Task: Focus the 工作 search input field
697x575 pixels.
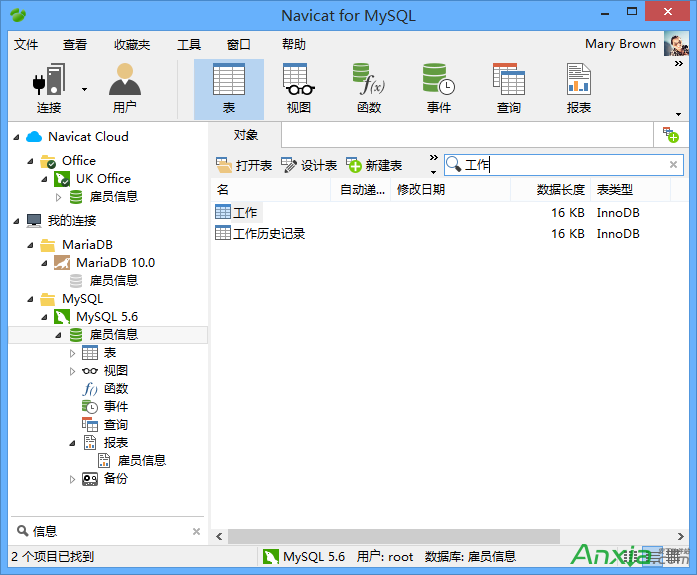Action: [564, 165]
